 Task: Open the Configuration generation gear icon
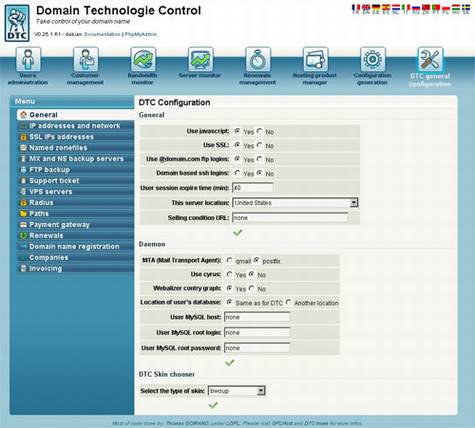click(x=373, y=59)
